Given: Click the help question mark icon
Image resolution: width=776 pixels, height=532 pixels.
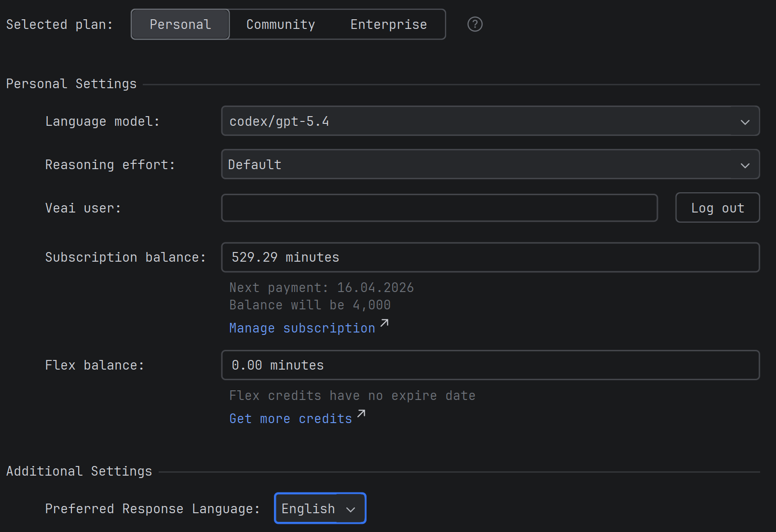Looking at the screenshot, I should [475, 24].
